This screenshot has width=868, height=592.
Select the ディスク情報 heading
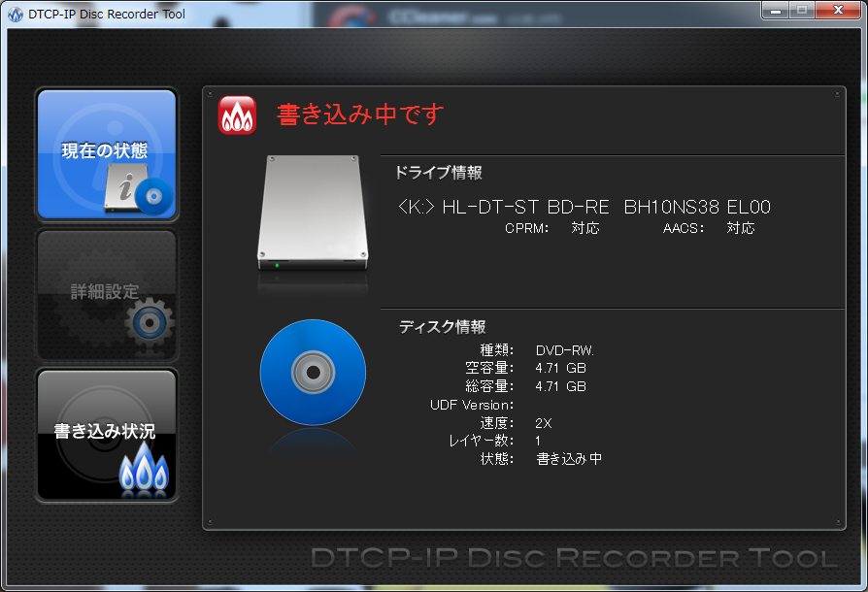(x=443, y=327)
